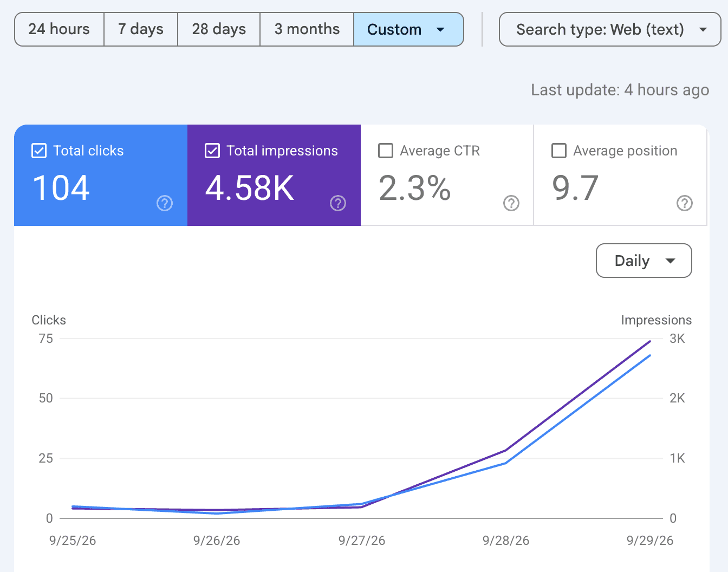
Task: Enable the Average position checkbox
Action: click(559, 151)
